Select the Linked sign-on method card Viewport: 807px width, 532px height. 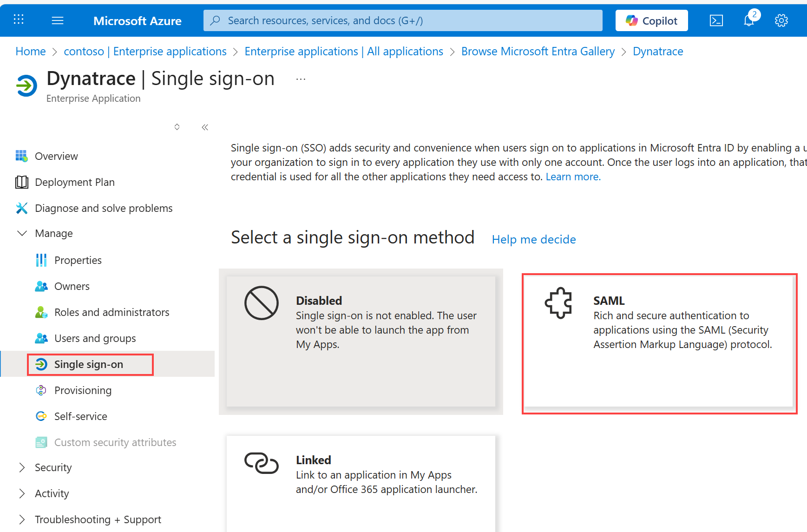361,483
